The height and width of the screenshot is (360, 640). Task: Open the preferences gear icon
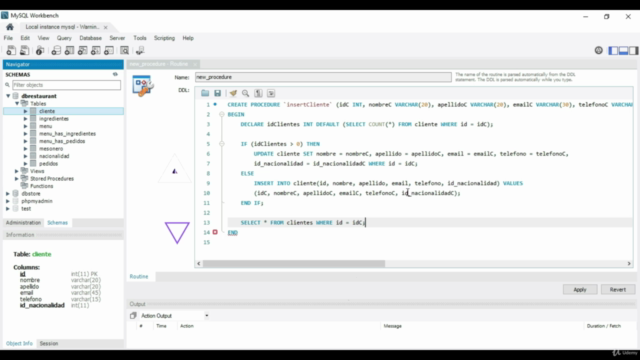598,50
